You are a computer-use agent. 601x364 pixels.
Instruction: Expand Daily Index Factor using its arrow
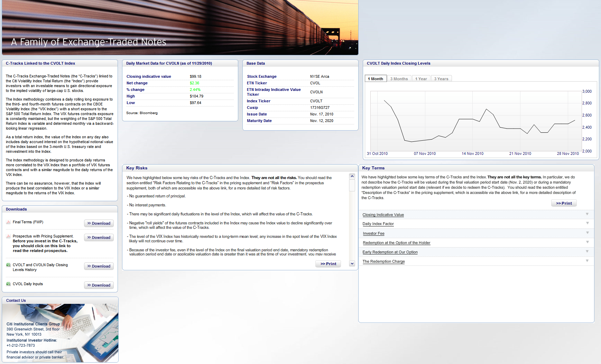coord(587,223)
